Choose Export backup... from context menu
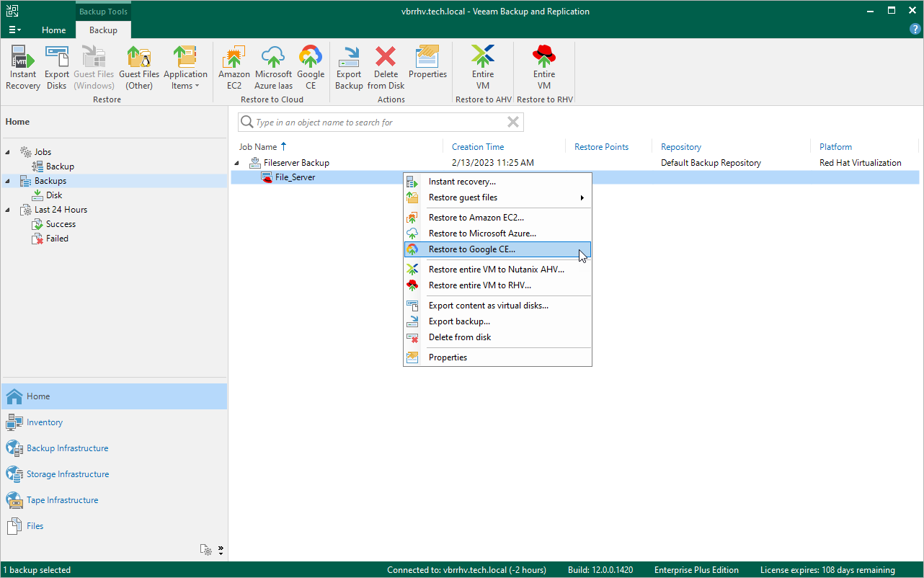This screenshot has height=578, width=924. [497, 321]
